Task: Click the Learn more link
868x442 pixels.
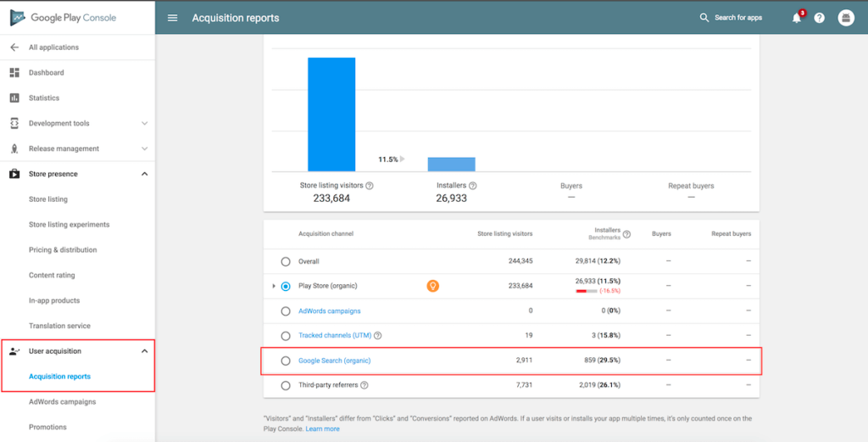Action: pyautogui.click(x=322, y=429)
